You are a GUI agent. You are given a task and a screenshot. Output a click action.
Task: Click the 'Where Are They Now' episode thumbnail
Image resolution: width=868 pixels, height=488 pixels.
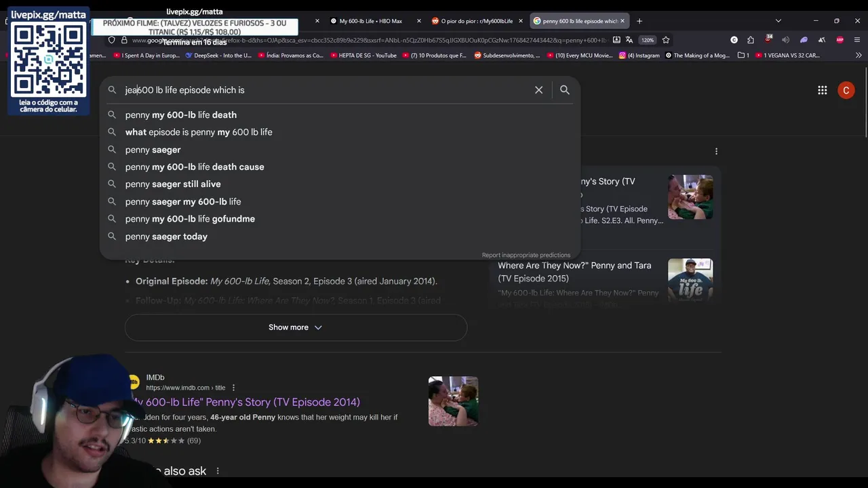pos(690,281)
